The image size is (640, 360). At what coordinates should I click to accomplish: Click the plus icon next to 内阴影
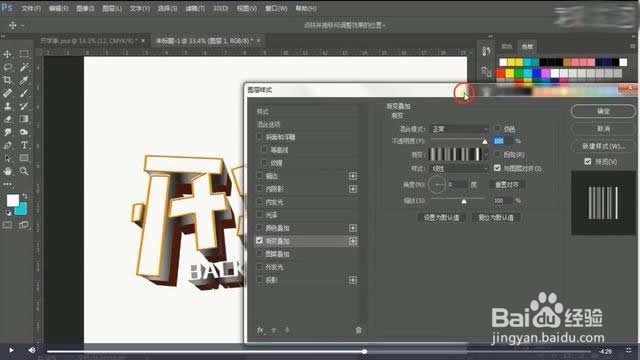tap(353, 189)
